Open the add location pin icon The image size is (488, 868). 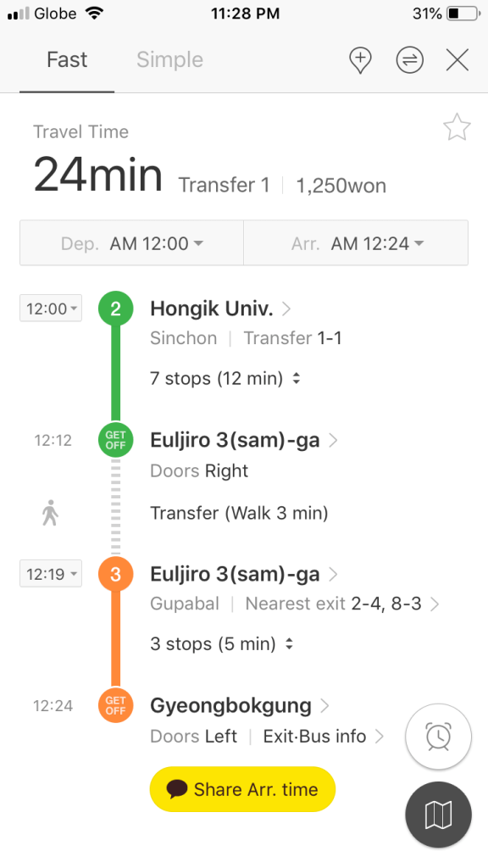(x=360, y=60)
